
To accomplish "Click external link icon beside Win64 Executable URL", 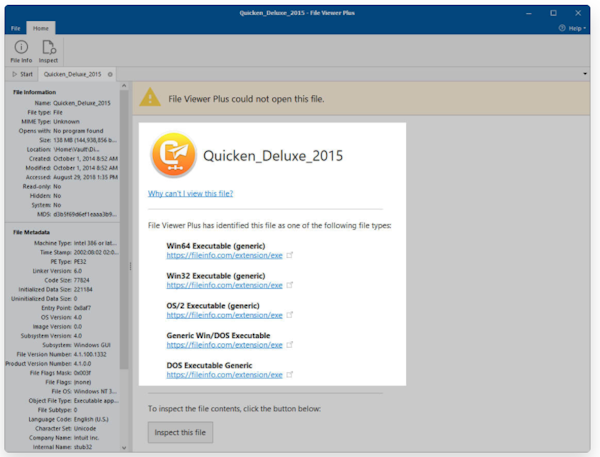I will point(290,255).
